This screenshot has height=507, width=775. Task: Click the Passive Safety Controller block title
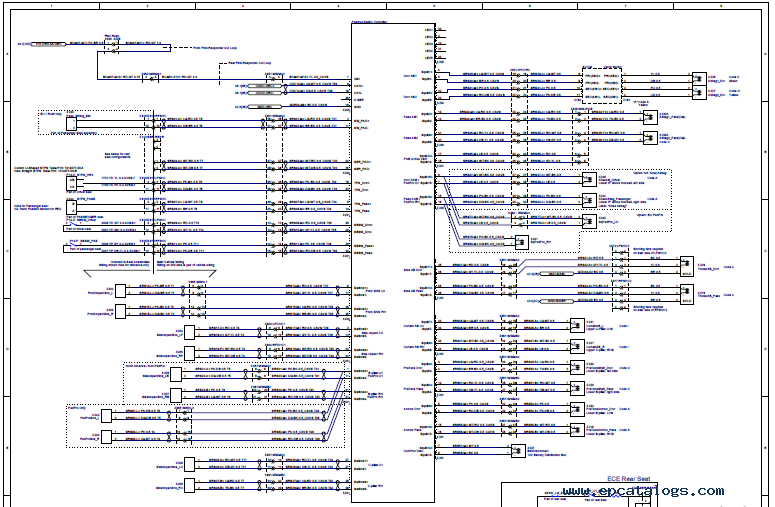click(369, 22)
